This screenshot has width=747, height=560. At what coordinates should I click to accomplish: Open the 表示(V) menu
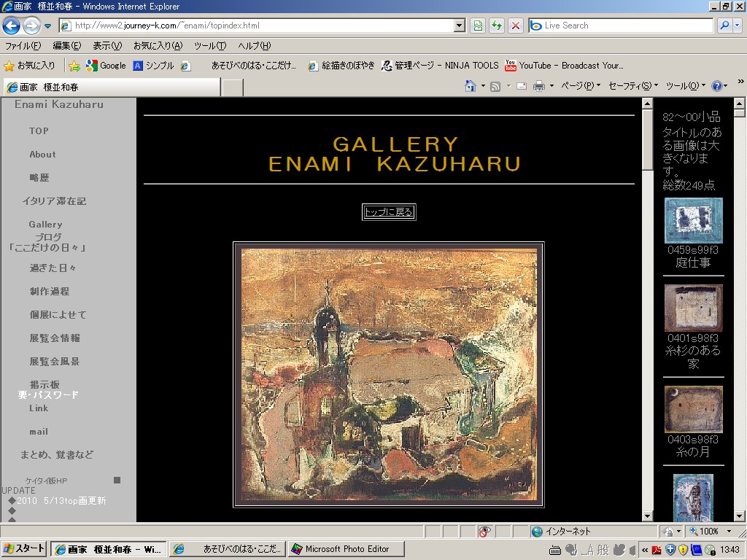click(107, 46)
